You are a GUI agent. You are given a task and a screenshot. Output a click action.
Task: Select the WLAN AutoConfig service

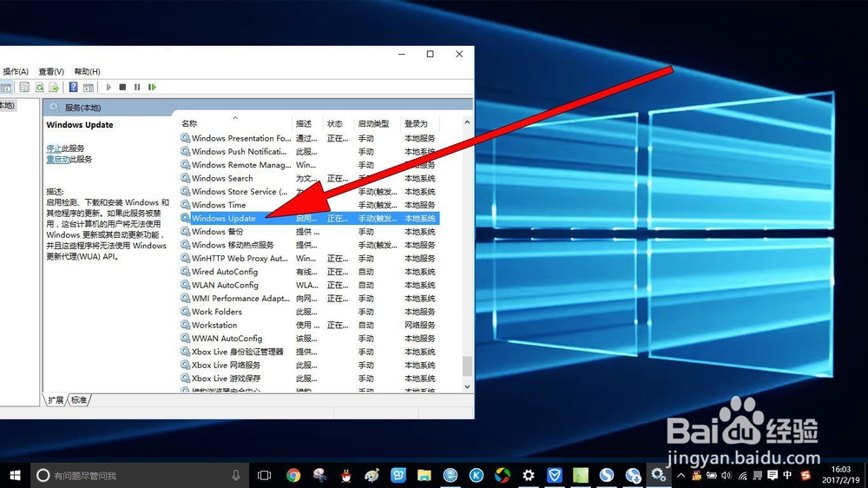coord(225,285)
